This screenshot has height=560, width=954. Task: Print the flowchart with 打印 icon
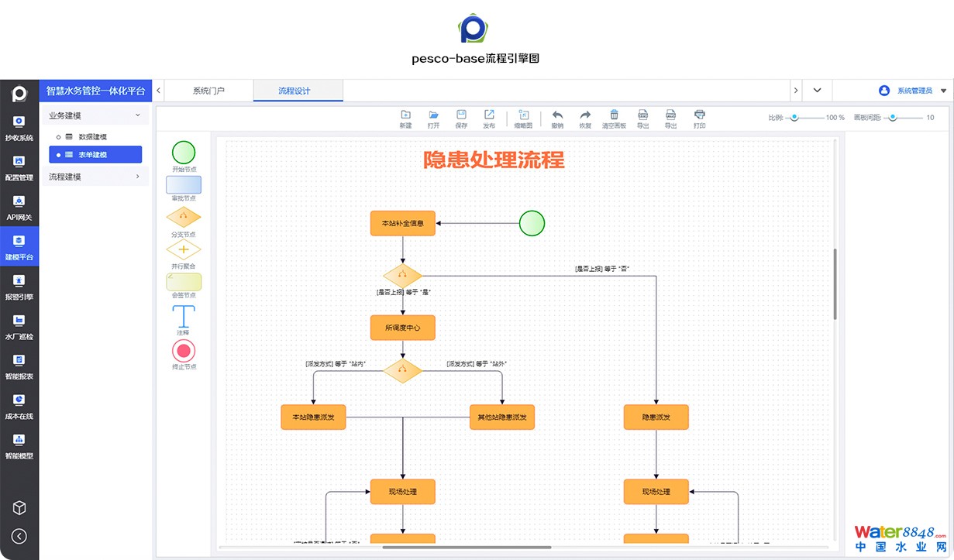pos(699,118)
